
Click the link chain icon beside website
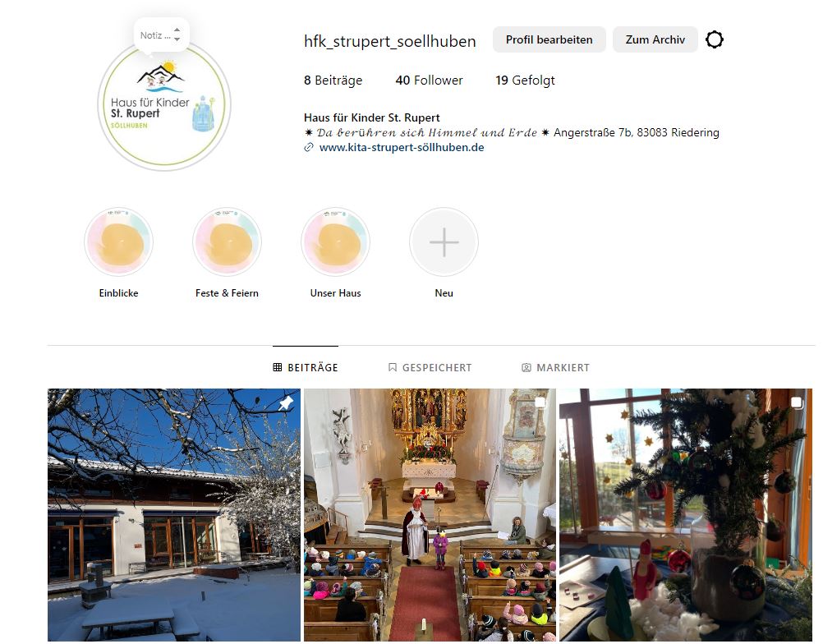(x=309, y=148)
